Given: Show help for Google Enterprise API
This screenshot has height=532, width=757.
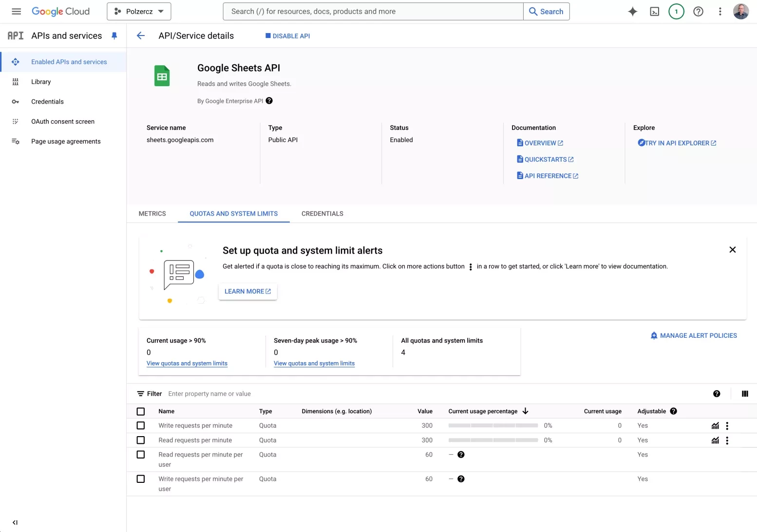Looking at the screenshot, I should tap(269, 101).
